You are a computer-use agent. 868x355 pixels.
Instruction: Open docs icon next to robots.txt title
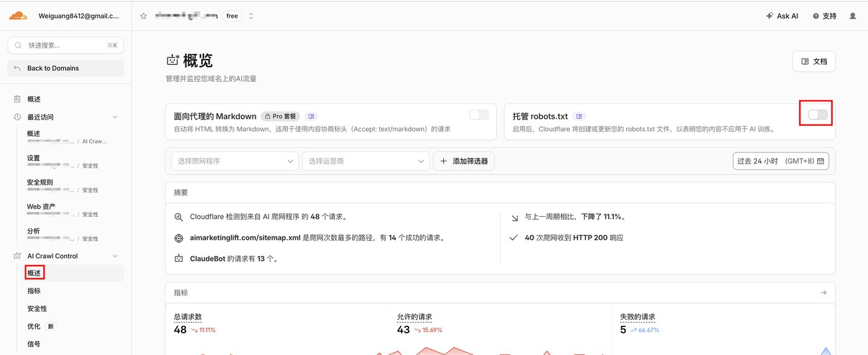click(x=579, y=116)
